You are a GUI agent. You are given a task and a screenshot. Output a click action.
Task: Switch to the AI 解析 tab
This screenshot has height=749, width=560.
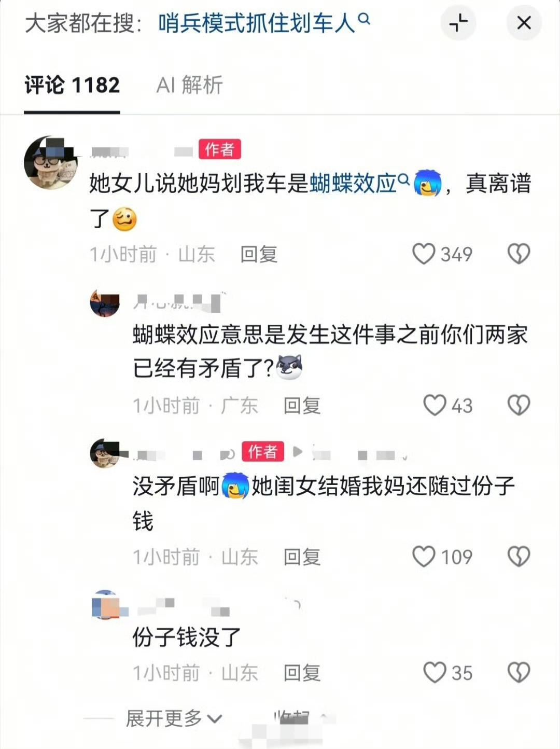[189, 85]
